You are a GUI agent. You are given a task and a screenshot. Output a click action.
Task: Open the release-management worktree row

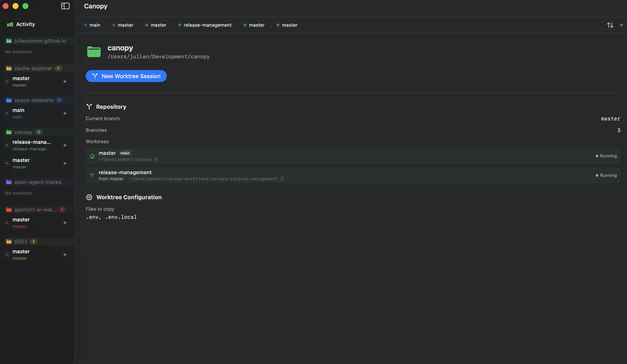click(x=353, y=176)
